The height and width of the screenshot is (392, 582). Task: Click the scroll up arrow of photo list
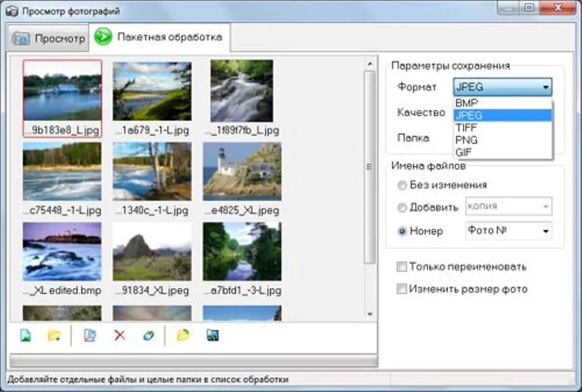369,64
